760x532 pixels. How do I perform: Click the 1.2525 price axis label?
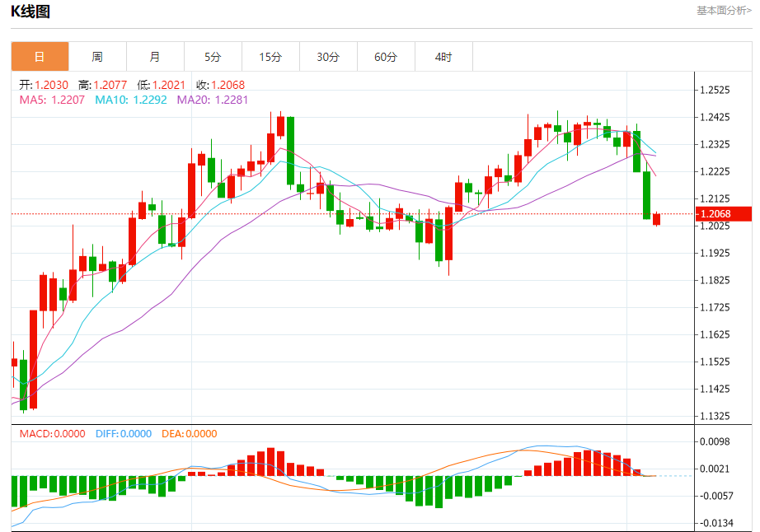tap(715, 90)
